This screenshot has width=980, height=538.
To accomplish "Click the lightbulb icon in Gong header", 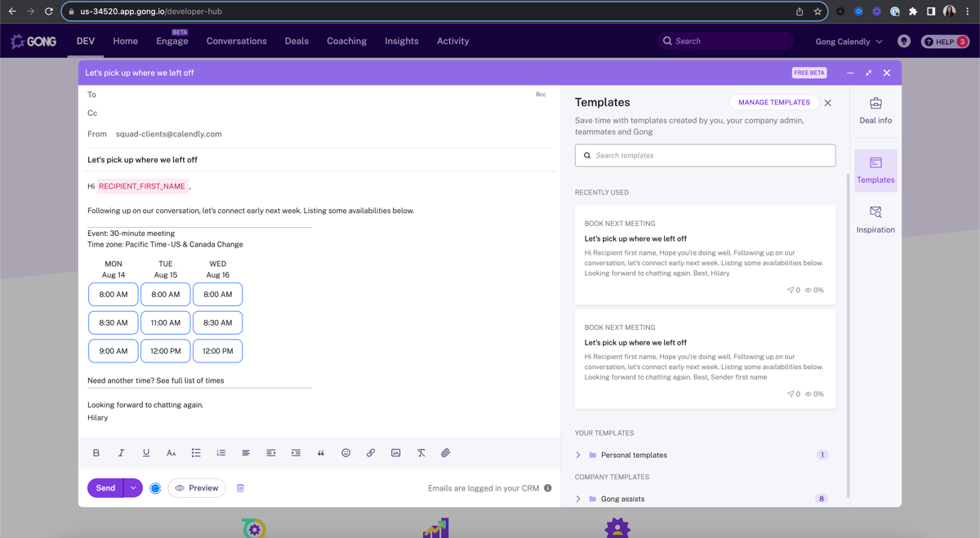I will tap(903, 41).
